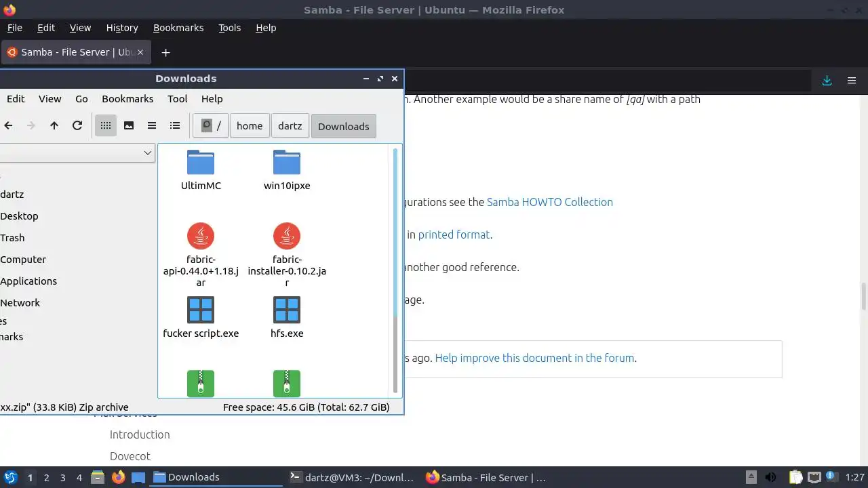Open the printed format link

coord(454,235)
